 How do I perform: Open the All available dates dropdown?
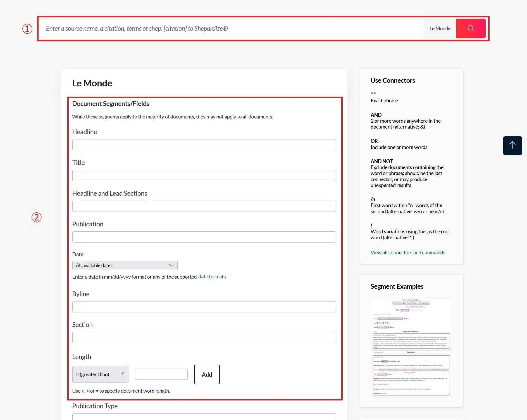[125, 265]
